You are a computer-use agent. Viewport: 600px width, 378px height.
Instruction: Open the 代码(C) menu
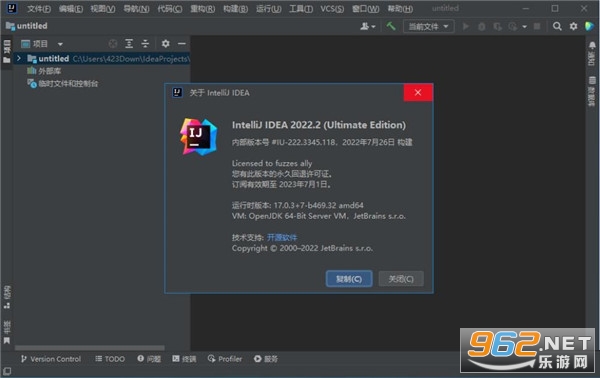click(x=170, y=8)
